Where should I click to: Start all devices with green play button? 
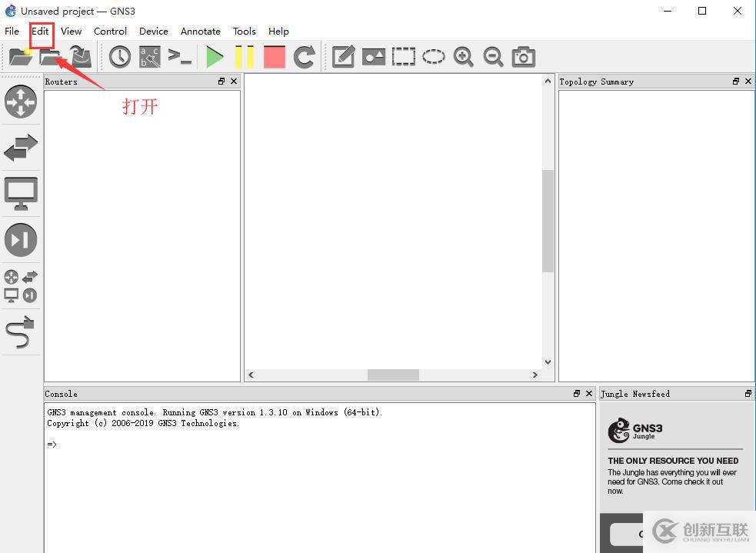(215, 57)
